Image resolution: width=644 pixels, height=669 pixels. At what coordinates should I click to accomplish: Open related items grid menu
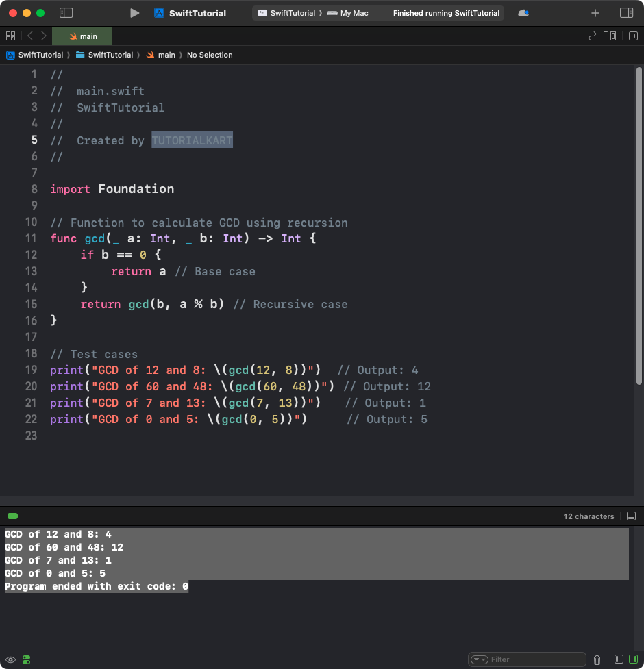[x=10, y=36]
